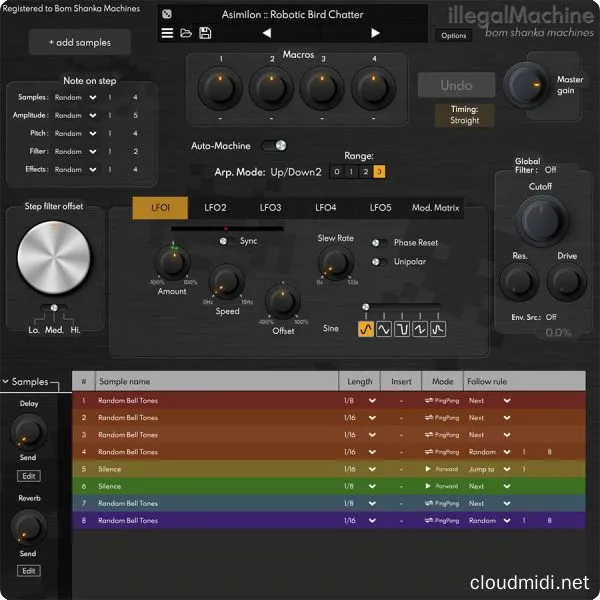Click the Global Filter Cutoff knob
Screen dimensions: 600x600
point(541,220)
